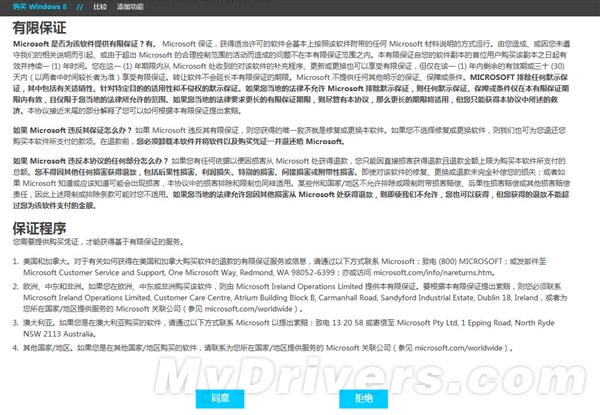Image resolution: width=600 pixels, height=415 pixels.
Task: Click the 拒绝 (Decline) button
Action: click(363, 397)
